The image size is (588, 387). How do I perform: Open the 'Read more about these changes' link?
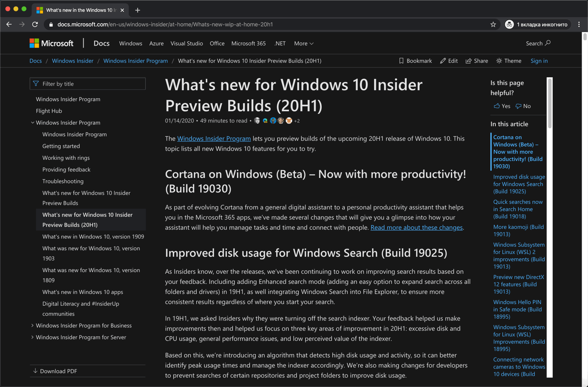416,227
